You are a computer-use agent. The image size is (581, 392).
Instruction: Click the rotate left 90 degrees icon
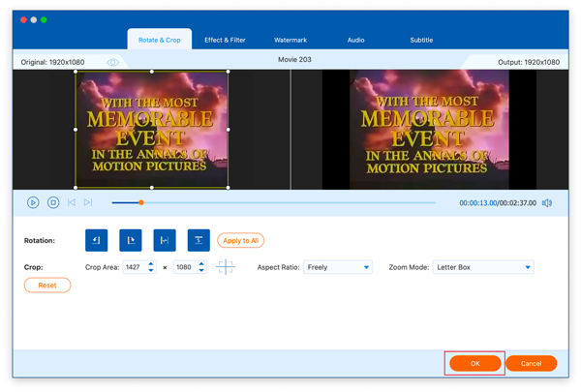coord(97,240)
